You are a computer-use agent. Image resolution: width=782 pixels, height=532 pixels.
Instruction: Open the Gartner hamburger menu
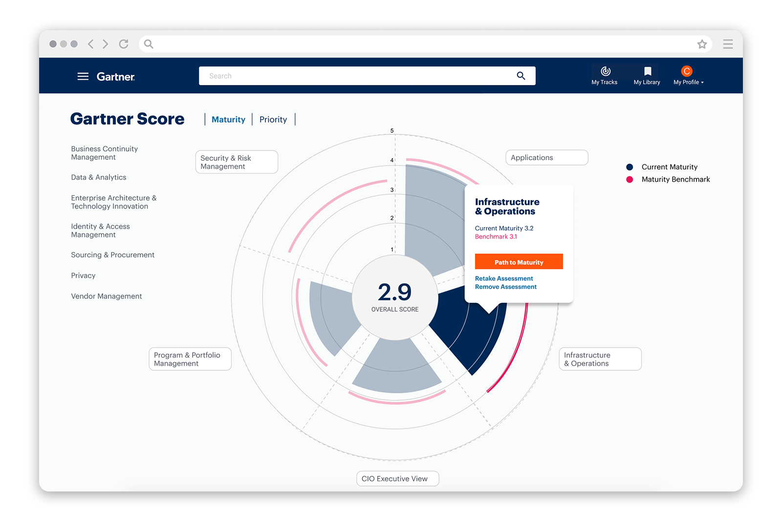point(83,76)
